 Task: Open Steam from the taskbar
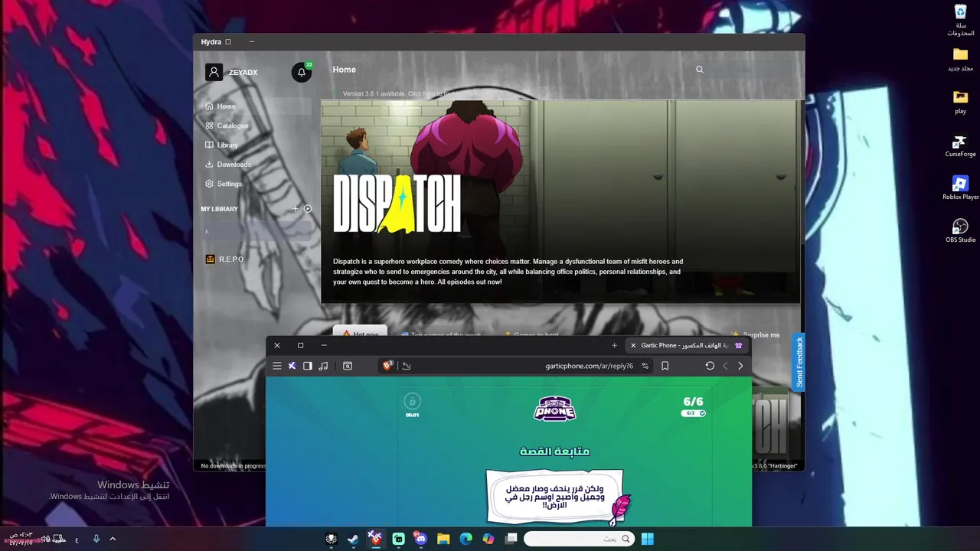pyautogui.click(x=353, y=539)
